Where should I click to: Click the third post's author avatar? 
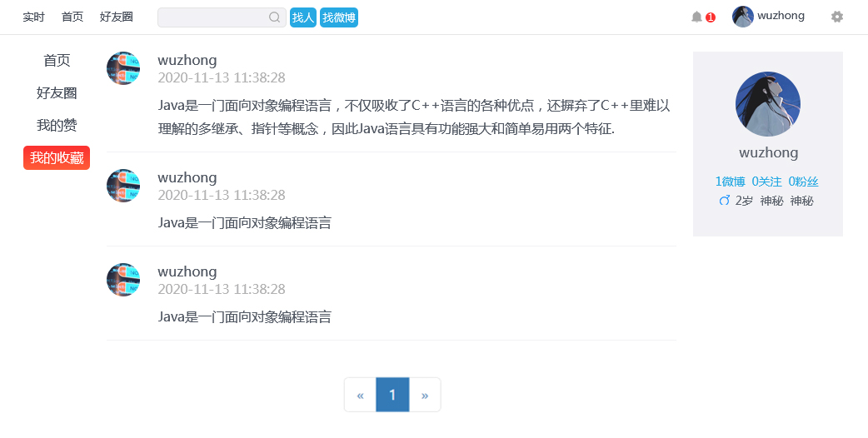pos(123,280)
